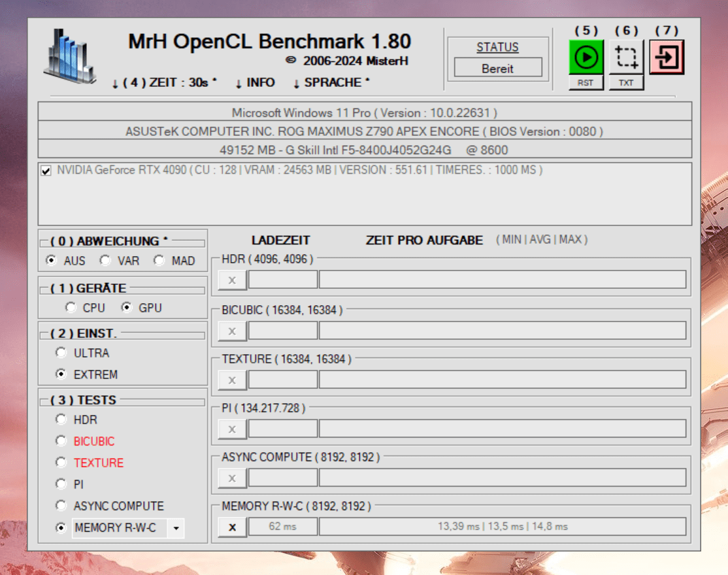Screen dimensions: 728x575
Task: Click the x button in TEXTURE row
Action: (232, 380)
